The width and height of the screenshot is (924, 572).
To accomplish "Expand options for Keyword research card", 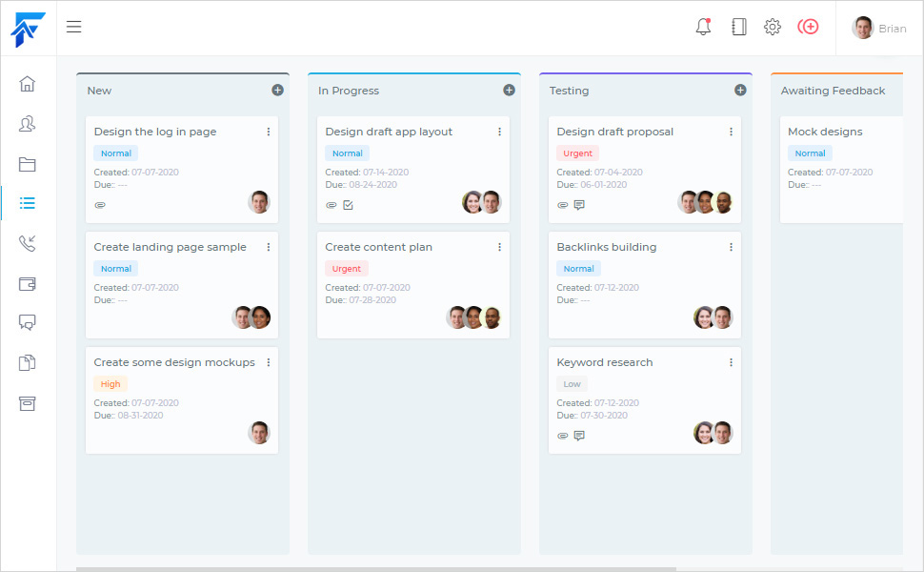I will 732,362.
